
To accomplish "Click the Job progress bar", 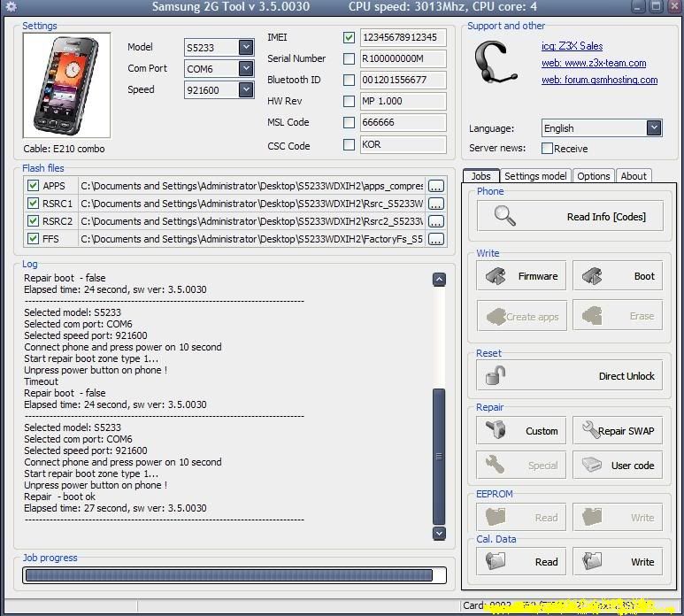I will coord(234,575).
